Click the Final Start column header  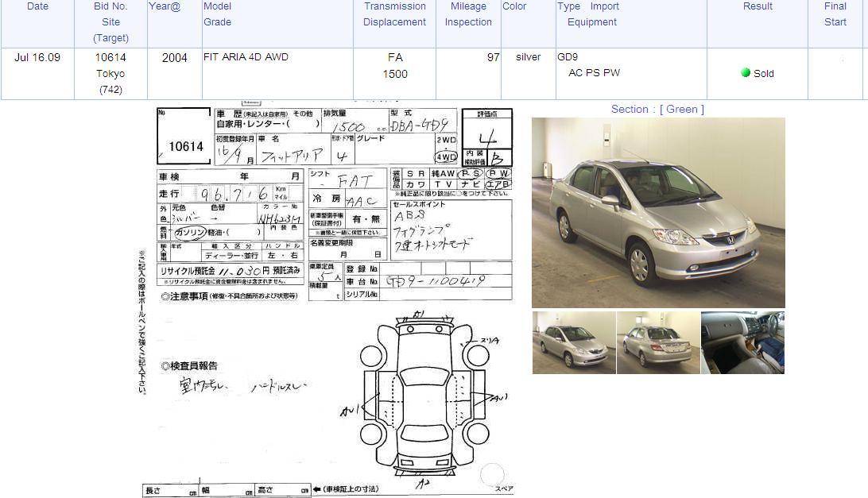[x=835, y=14]
